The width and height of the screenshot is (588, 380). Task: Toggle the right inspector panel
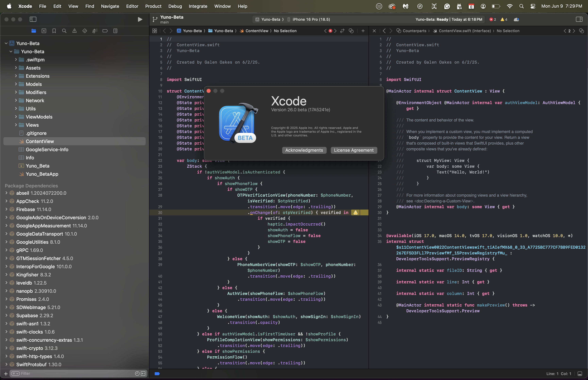tap(579, 19)
